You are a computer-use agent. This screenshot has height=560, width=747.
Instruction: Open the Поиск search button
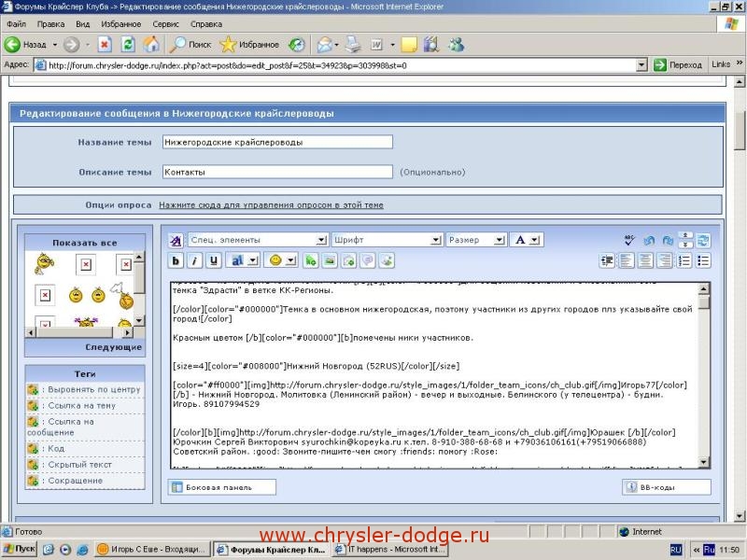(x=190, y=44)
